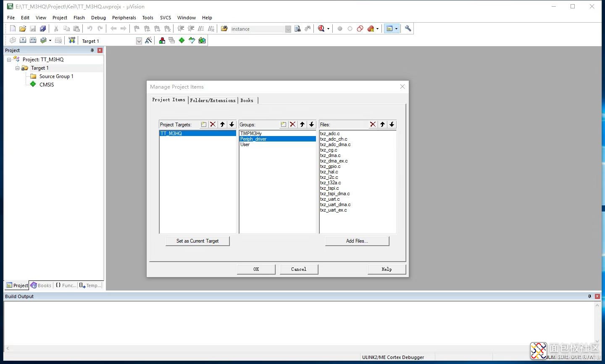605x364 pixels.
Task: Open the Books tab in Project panel
Action: (x=41, y=285)
